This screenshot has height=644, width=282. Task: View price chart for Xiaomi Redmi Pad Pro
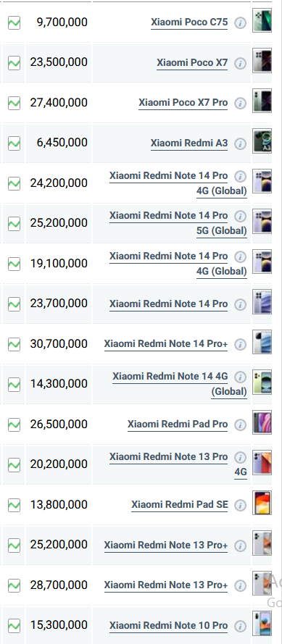[x=14, y=425]
